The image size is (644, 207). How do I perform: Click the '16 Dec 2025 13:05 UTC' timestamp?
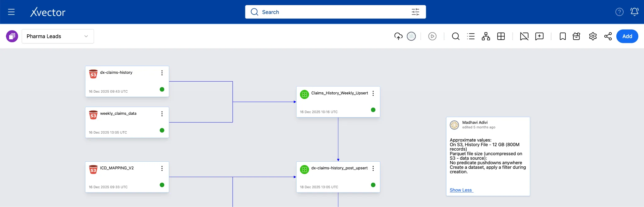(x=108, y=132)
